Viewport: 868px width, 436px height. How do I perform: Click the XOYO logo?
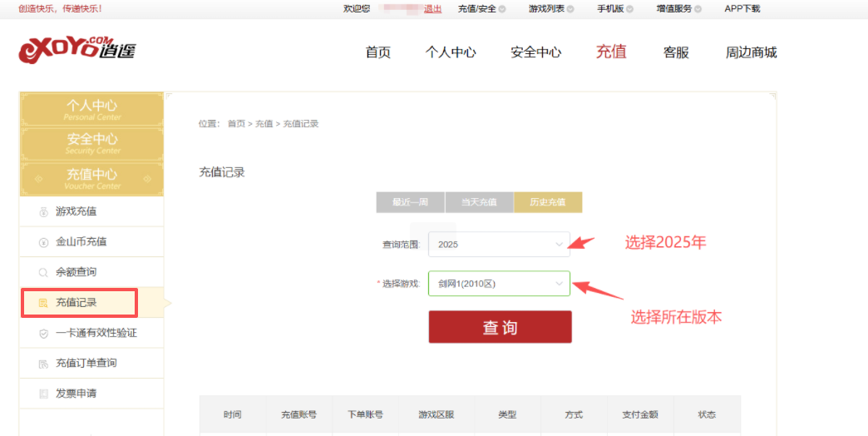(x=76, y=50)
